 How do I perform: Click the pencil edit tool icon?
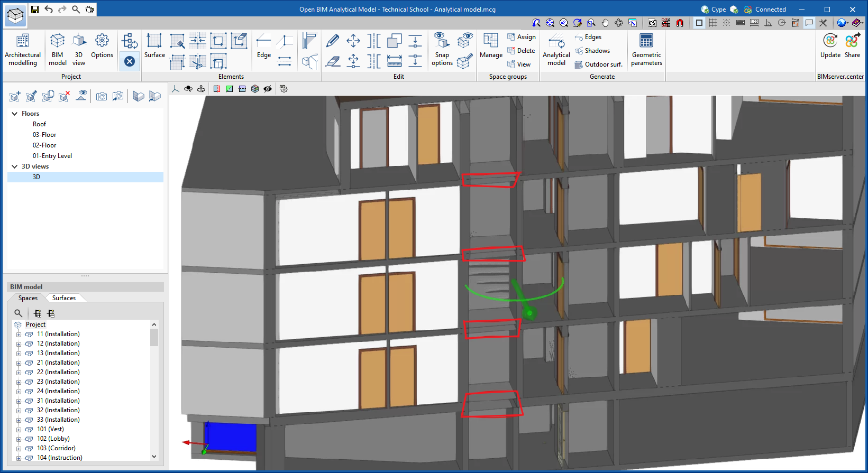pos(333,40)
